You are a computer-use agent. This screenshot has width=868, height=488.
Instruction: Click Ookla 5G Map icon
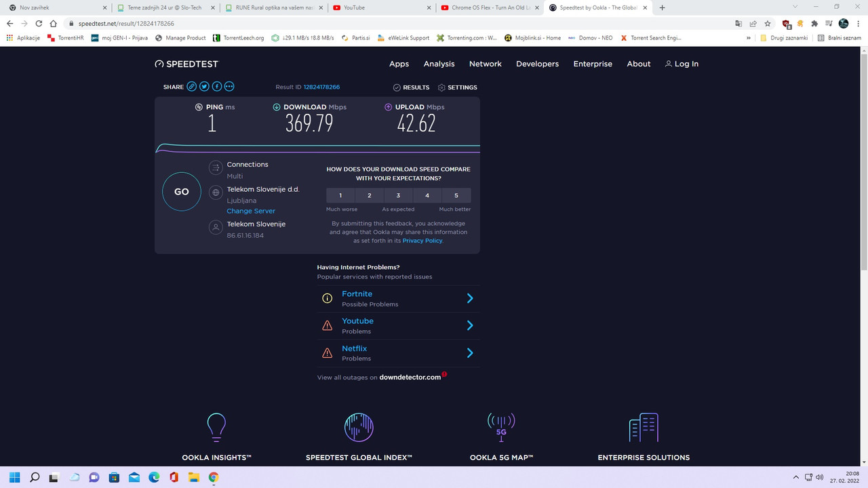[501, 428]
